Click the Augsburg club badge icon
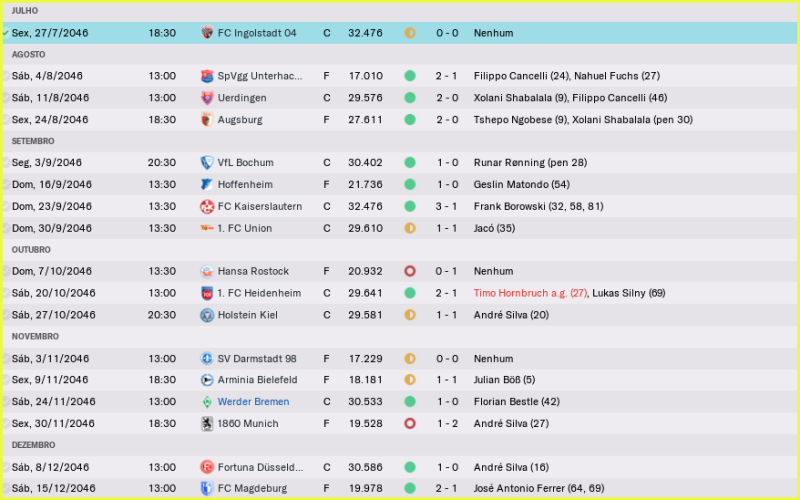This screenshot has height=500, width=800. tap(207, 120)
